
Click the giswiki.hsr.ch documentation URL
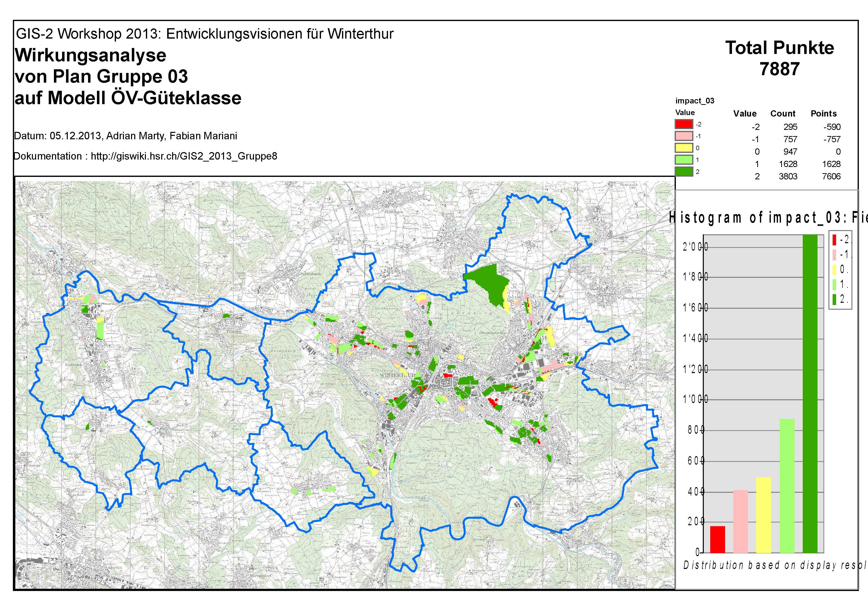(184, 156)
